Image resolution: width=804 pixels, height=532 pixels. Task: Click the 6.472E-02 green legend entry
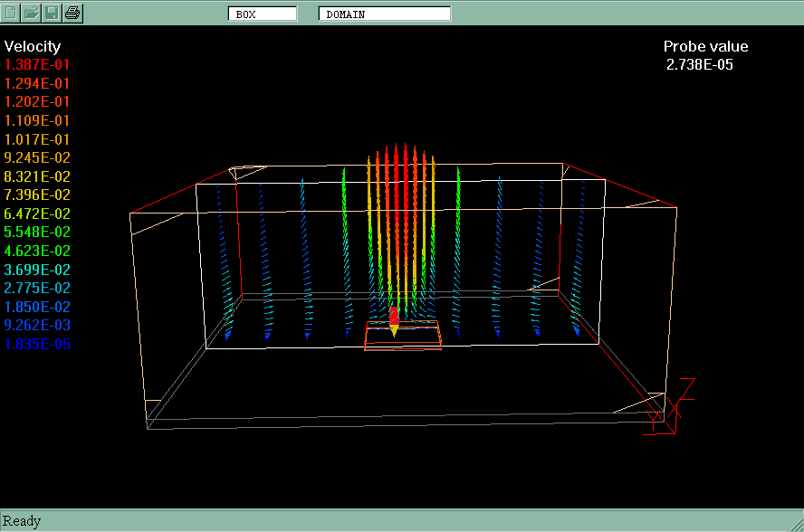coord(37,214)
